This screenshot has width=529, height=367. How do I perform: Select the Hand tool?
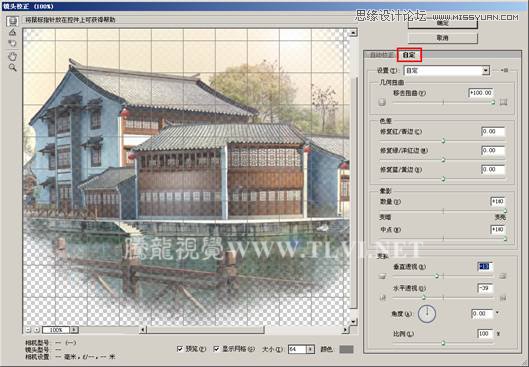coord(12,56)
